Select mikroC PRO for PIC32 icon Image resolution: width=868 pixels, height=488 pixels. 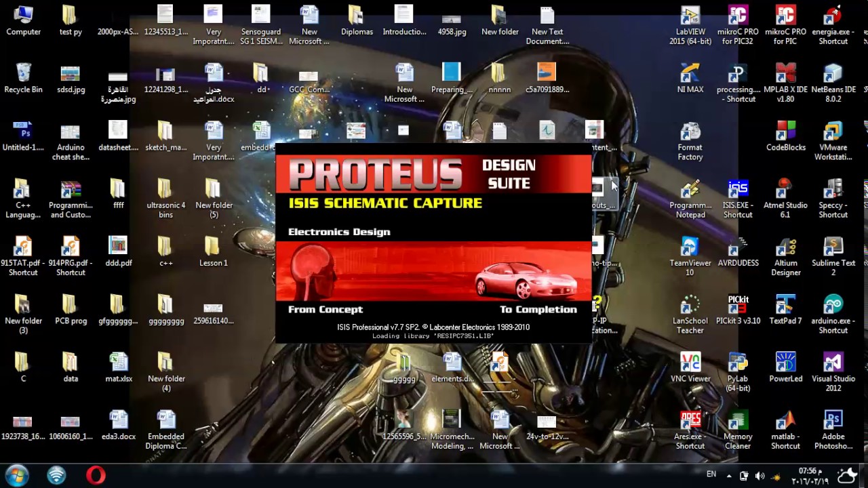click(738, 26)
